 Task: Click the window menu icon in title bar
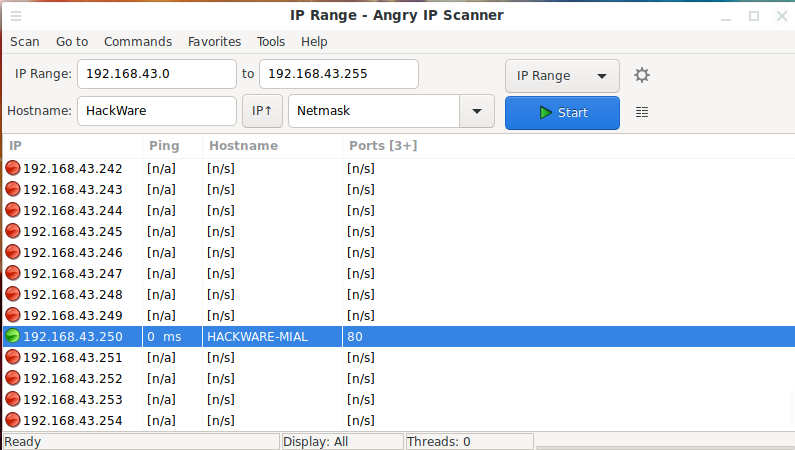[15, 16]
